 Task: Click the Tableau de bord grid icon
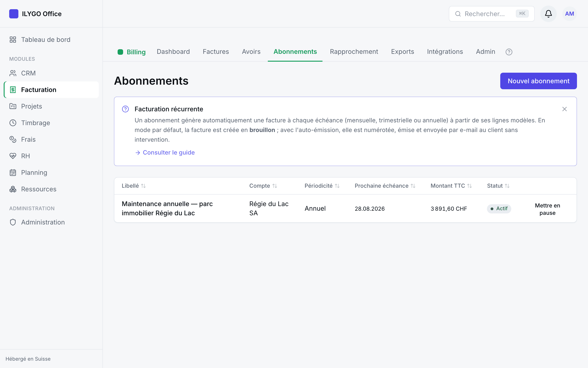[13, 40]
